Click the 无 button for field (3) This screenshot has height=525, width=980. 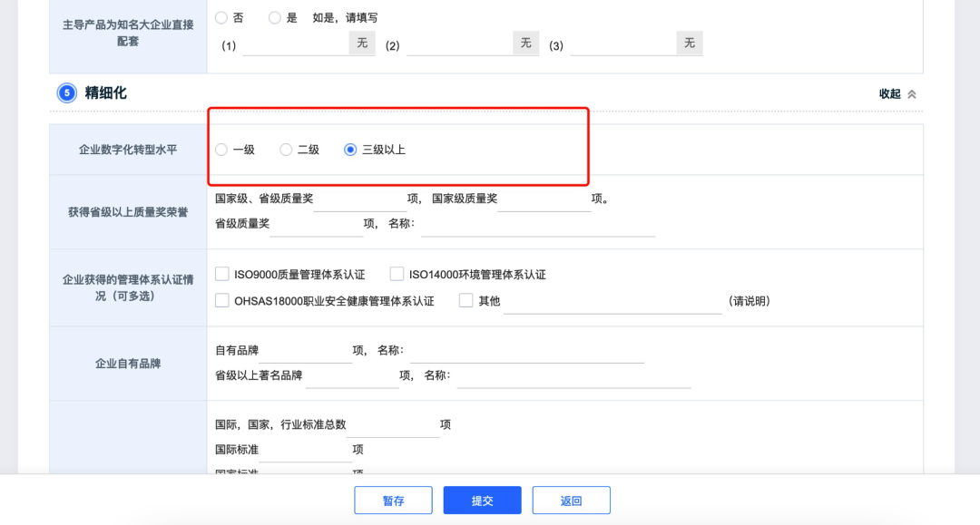click(x=690, y=44)
